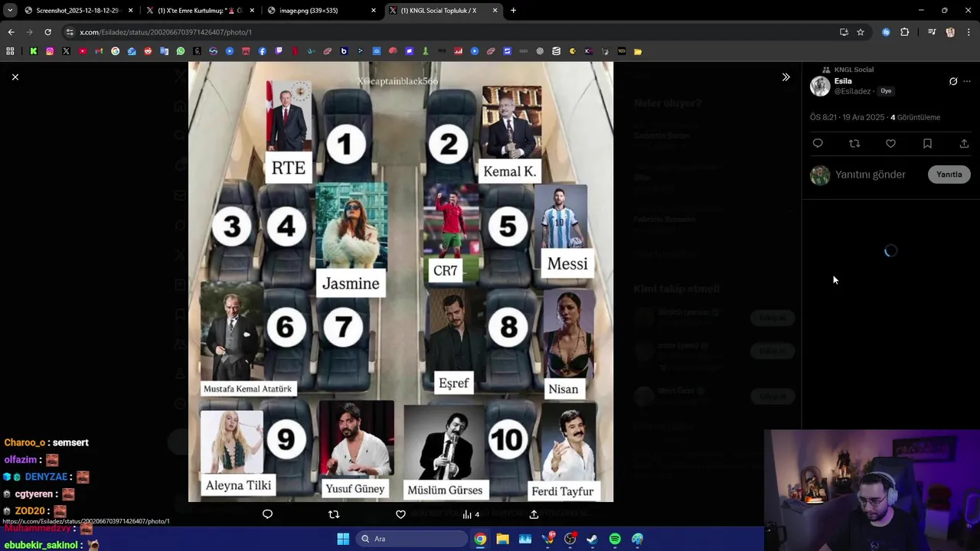
Task: Open the @Esiladez handle link
Action: point(852,91)
